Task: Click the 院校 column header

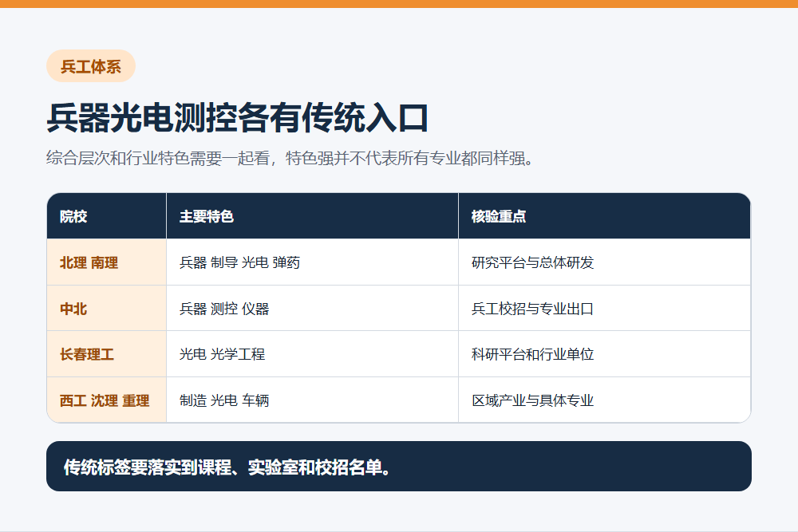Action: 106,216
